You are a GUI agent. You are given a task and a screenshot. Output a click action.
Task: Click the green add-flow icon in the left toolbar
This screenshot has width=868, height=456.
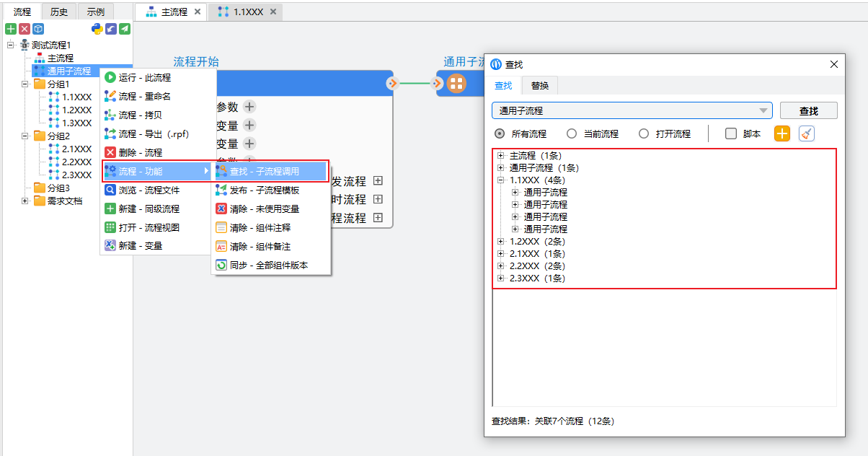point(11,29)
